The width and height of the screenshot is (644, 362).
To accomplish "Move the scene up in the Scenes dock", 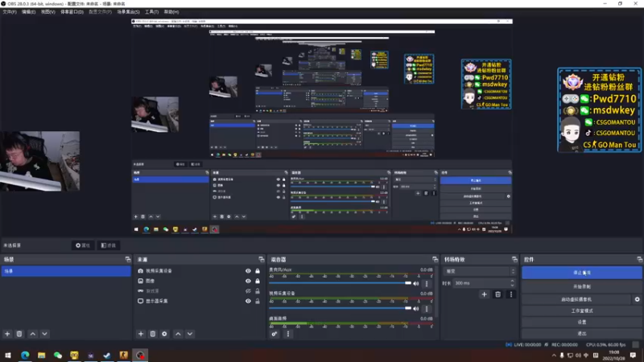I will click(x=33, y=334).
